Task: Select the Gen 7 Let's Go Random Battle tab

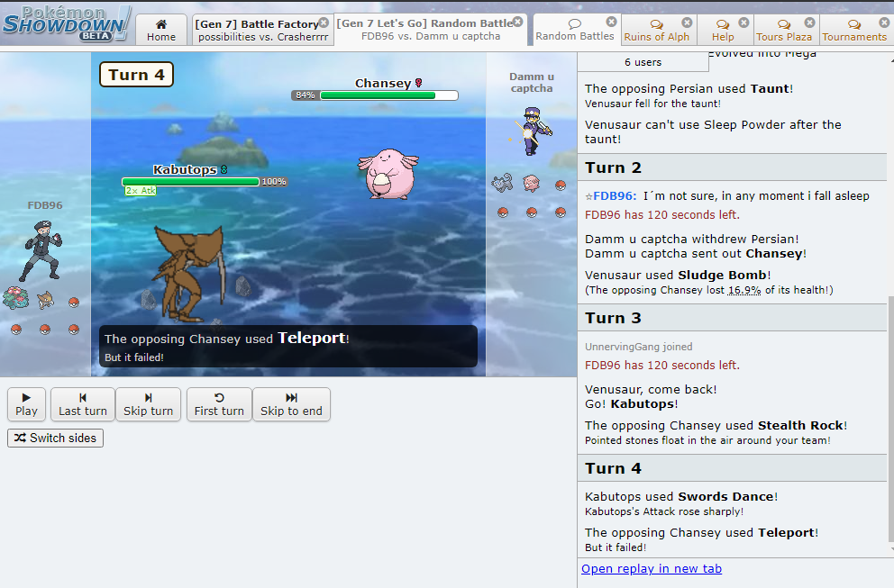Action: 431,30
